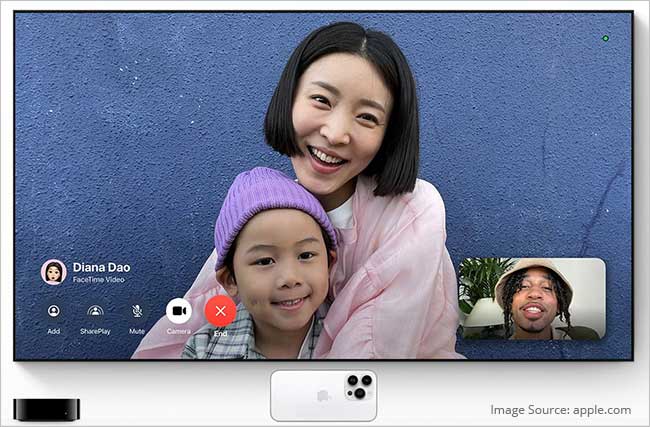This screenshot has height=427, width=650.
Task: Click the Add person icon
Action: [x=53, y=311]
